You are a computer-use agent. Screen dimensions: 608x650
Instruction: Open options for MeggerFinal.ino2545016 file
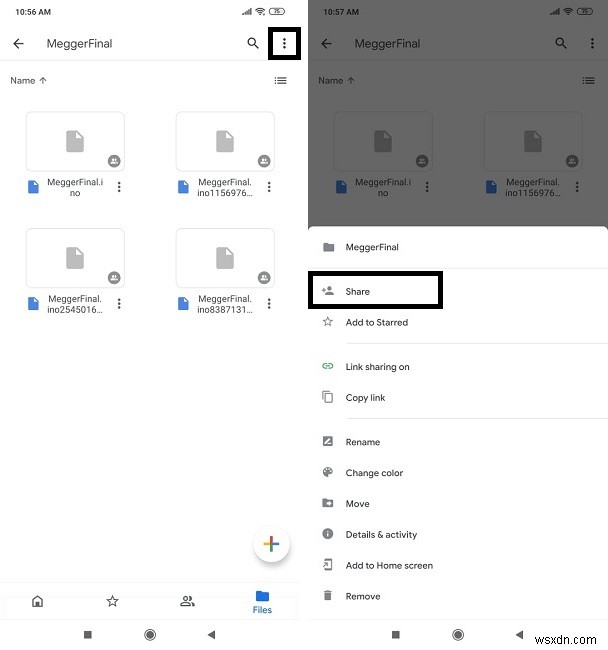[x=119, y=304]
